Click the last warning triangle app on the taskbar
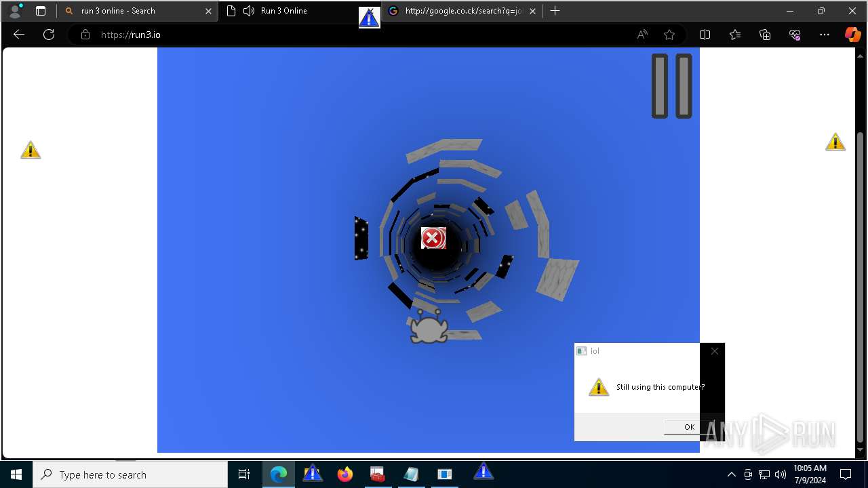The height and width of the screenshot is (488, 868). tap(484, 470)
